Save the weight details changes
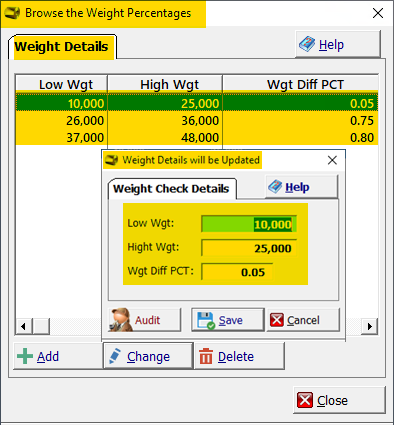The height and width of the screenshot is (425, 394). point(228,320)
